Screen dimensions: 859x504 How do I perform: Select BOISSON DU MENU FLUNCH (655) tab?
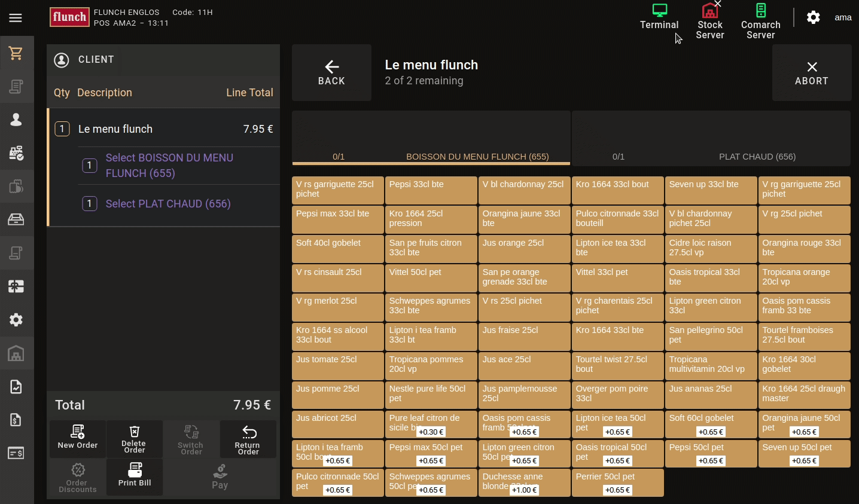tap(431, 139)
